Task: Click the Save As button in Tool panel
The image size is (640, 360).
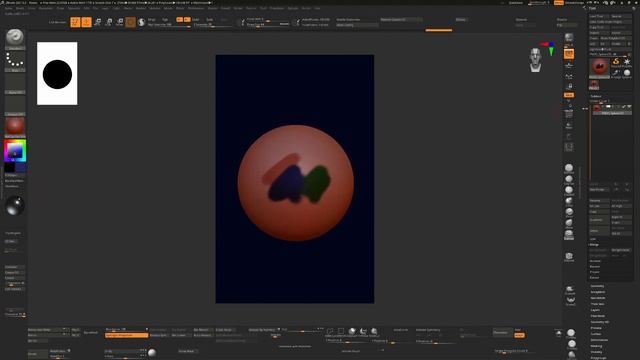Action: (x=620, y=16)
